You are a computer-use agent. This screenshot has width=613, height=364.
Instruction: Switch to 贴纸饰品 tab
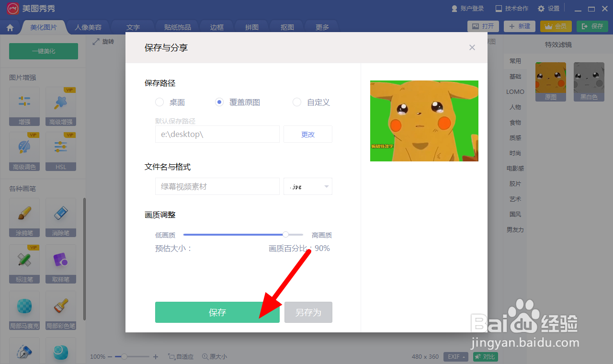178,27
